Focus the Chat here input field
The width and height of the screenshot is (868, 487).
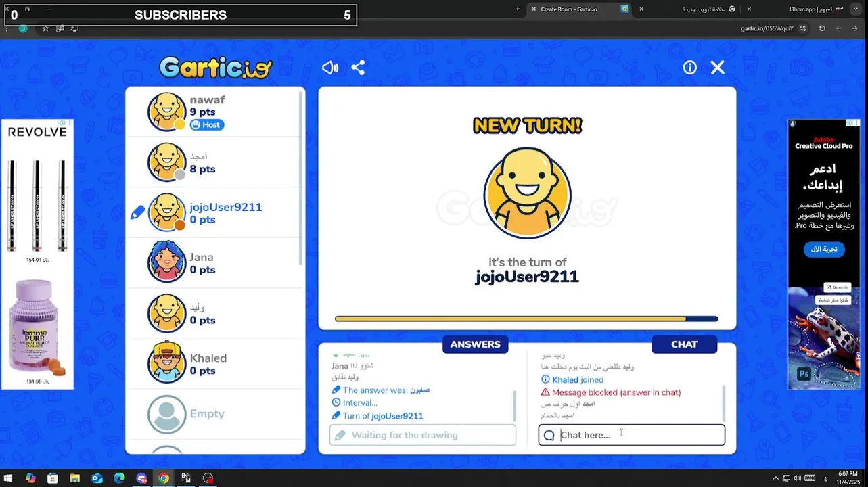(632, 435)
